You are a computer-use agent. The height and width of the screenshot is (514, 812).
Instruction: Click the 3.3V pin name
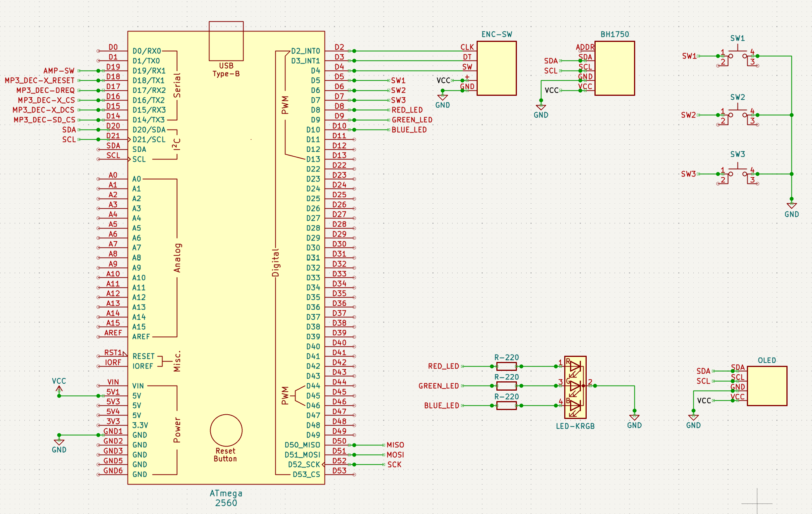(140, 425)
